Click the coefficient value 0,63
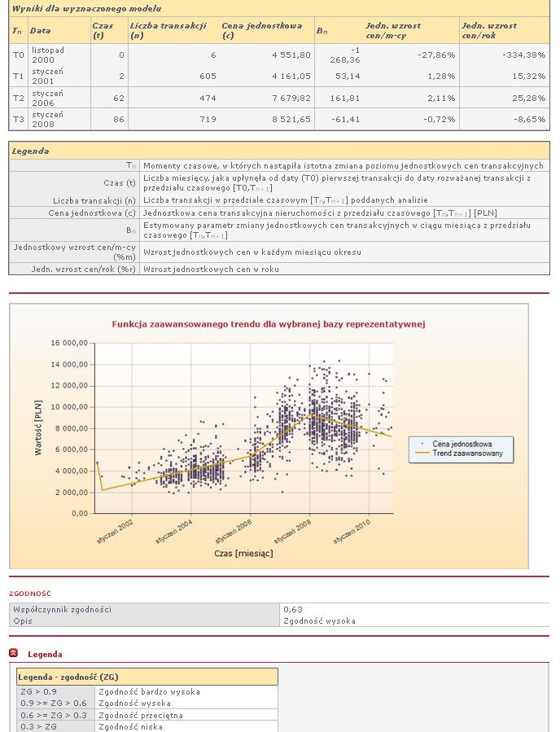 tap(293, 609)
